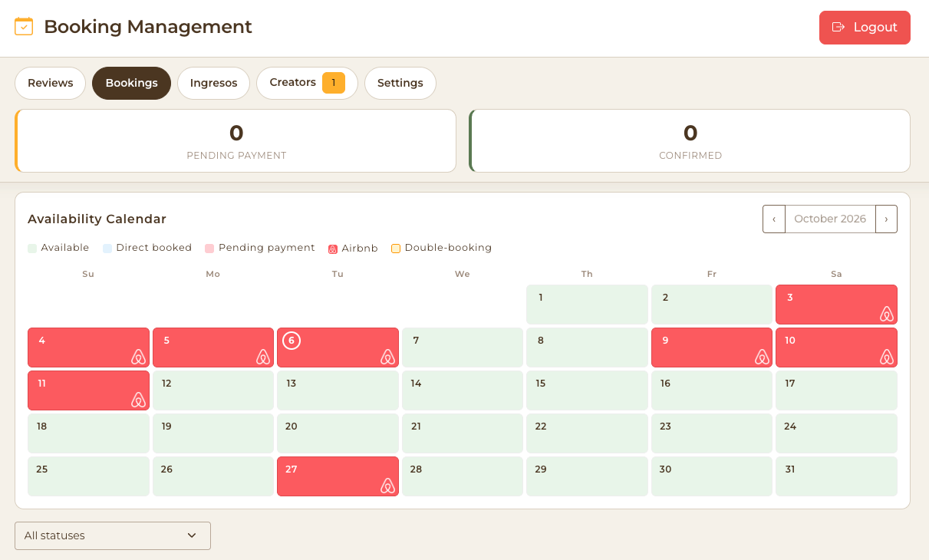Click the Available legend green swatch

point(32,249)
